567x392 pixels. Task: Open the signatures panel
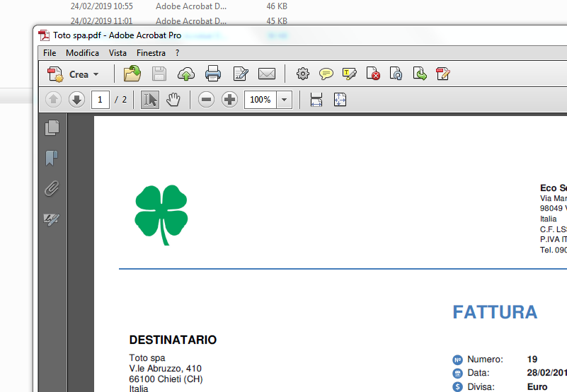pyautogui.click(x=52, y=219)
